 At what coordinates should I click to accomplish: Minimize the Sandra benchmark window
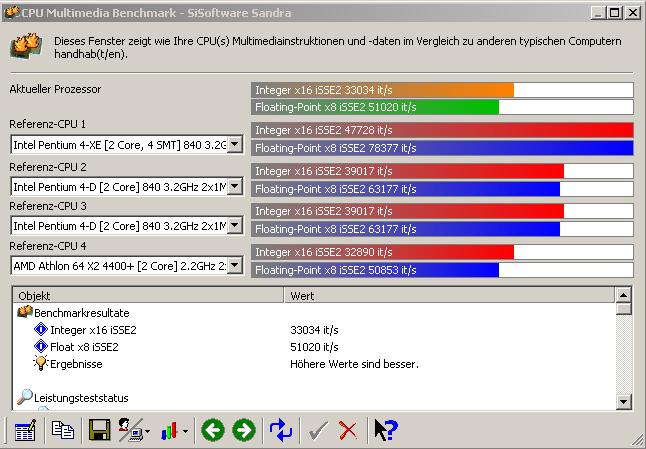[x=599, y=13]
